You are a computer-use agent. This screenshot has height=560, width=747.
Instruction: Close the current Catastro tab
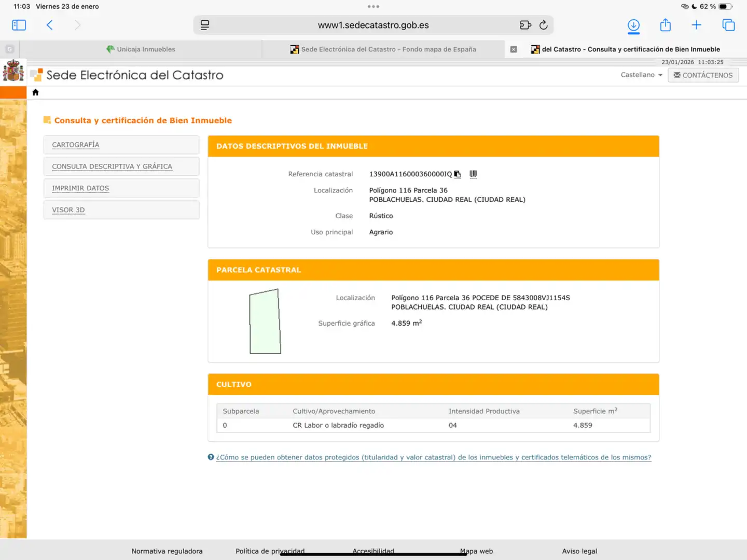(514, 49)
